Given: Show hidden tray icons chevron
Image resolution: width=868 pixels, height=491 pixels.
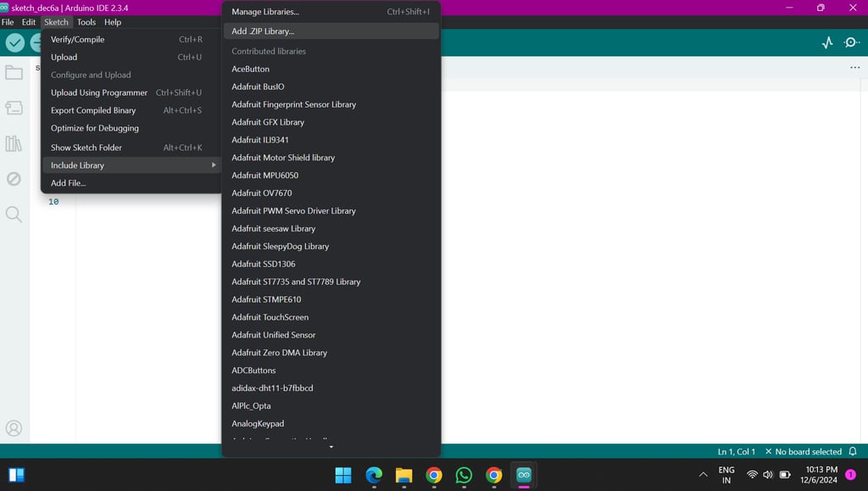Looking at the screenshot, I should tap(703, 474).
